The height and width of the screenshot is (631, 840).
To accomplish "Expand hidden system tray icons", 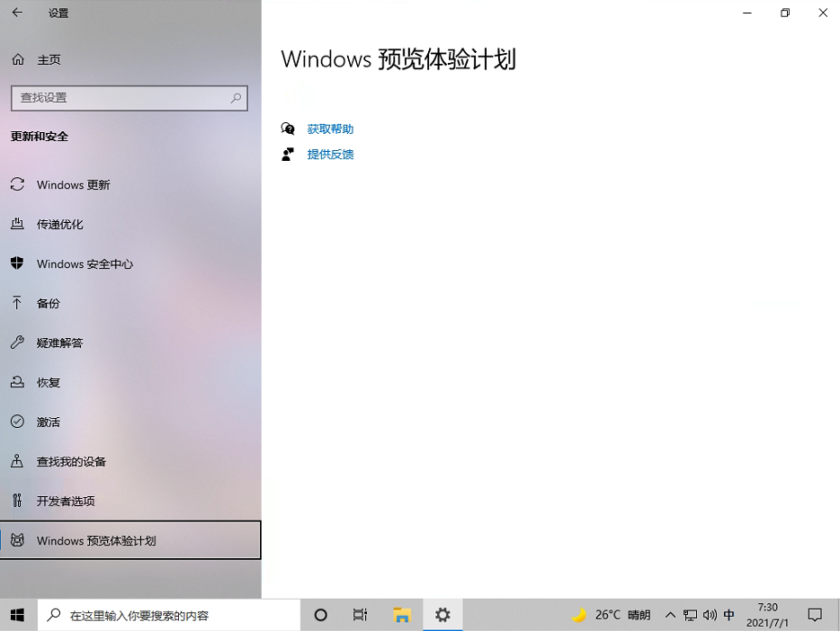I will (x=670, y=615).
